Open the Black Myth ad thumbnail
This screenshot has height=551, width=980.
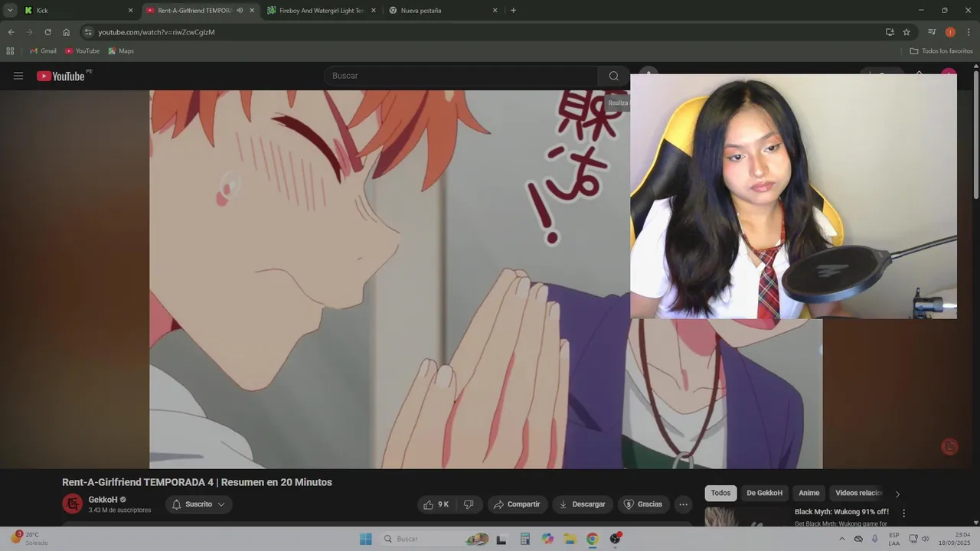pyautogui.click(x=746, y=517)
